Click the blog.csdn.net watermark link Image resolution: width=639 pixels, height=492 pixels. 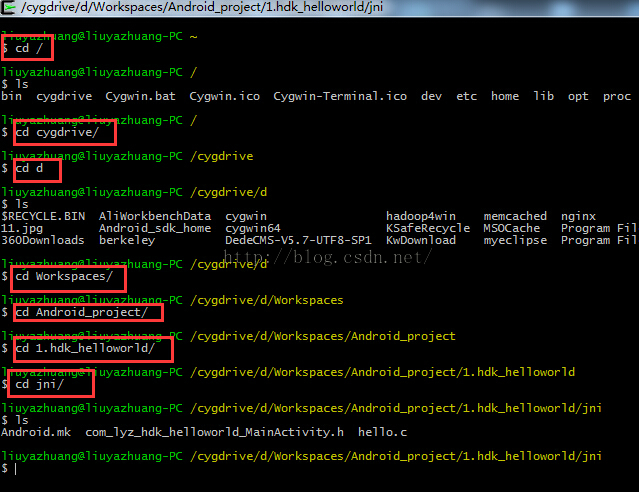[327, 257]
